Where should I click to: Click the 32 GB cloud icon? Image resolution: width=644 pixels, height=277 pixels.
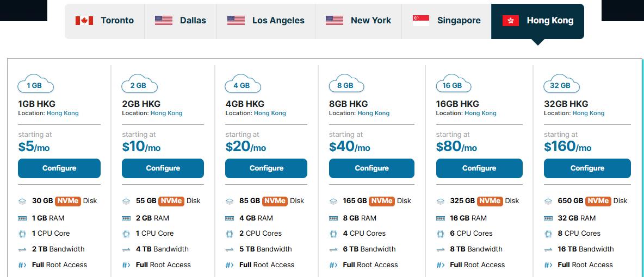[562, 85]
